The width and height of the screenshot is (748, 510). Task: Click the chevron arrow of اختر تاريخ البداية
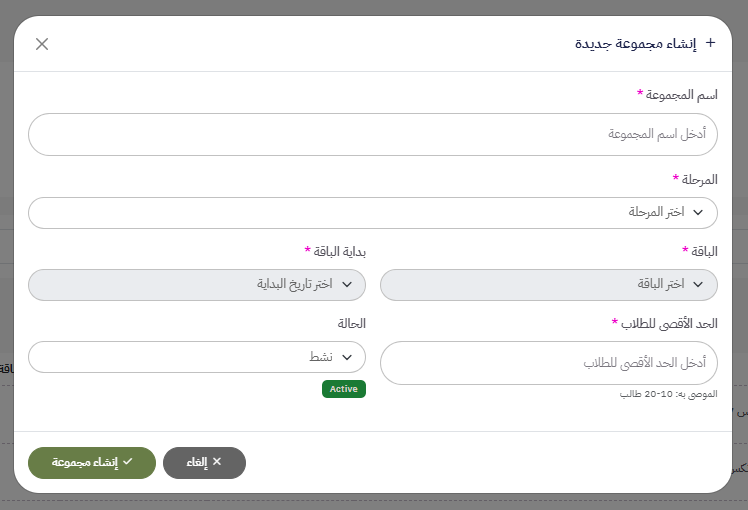(x=347, y=285)
